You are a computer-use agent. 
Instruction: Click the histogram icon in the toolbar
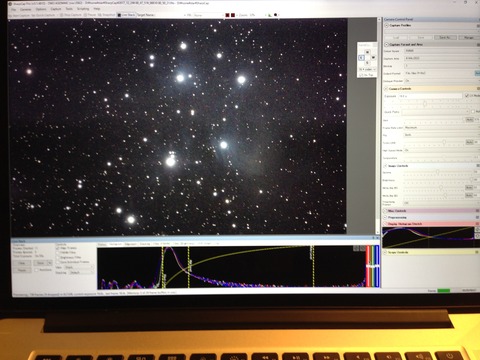(x=269, y=15)
